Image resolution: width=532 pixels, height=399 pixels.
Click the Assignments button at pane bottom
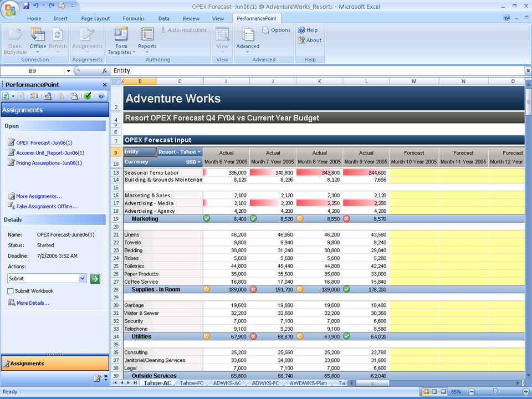point(55,364)
